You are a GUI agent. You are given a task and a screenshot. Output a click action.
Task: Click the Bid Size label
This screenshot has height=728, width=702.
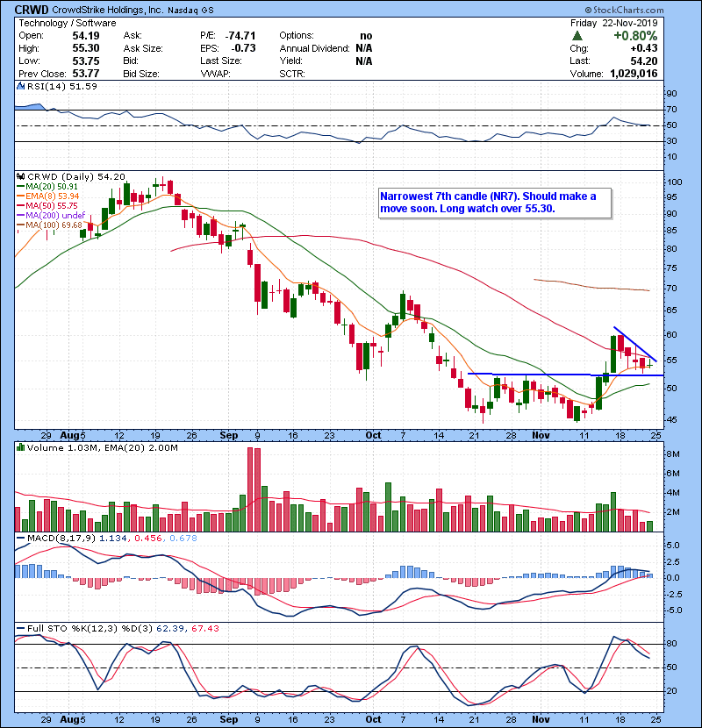[141, 74]
